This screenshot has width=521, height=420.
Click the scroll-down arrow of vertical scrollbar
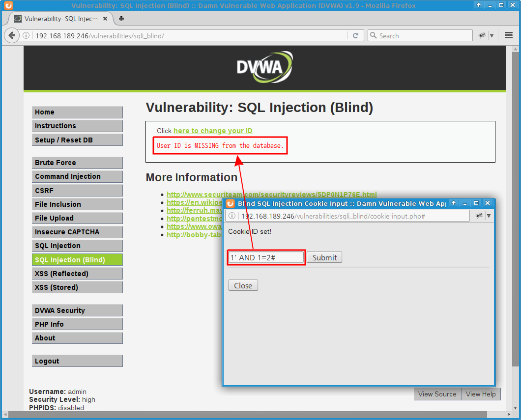515,408
